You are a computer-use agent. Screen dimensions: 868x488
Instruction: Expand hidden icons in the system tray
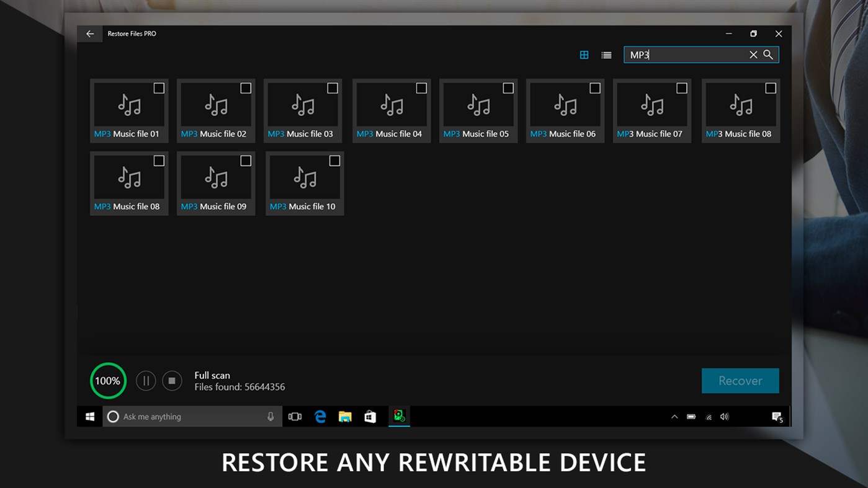click(674, 416)
